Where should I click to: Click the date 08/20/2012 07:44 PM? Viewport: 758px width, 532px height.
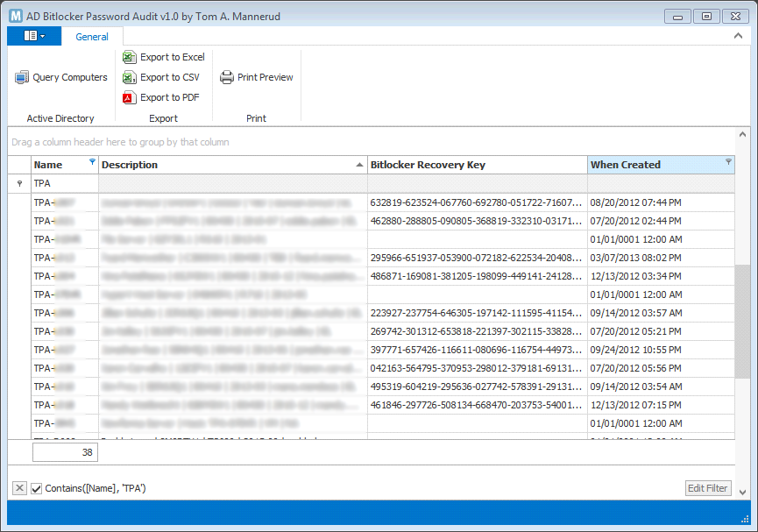(x=635, y=202)
